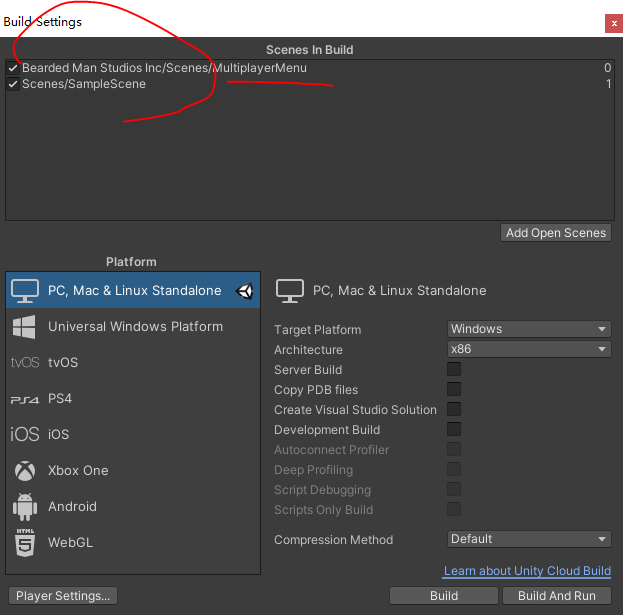Enable the Server Build checkbox
Viewport: 623px width, 615px height.
tap(454, 369)
